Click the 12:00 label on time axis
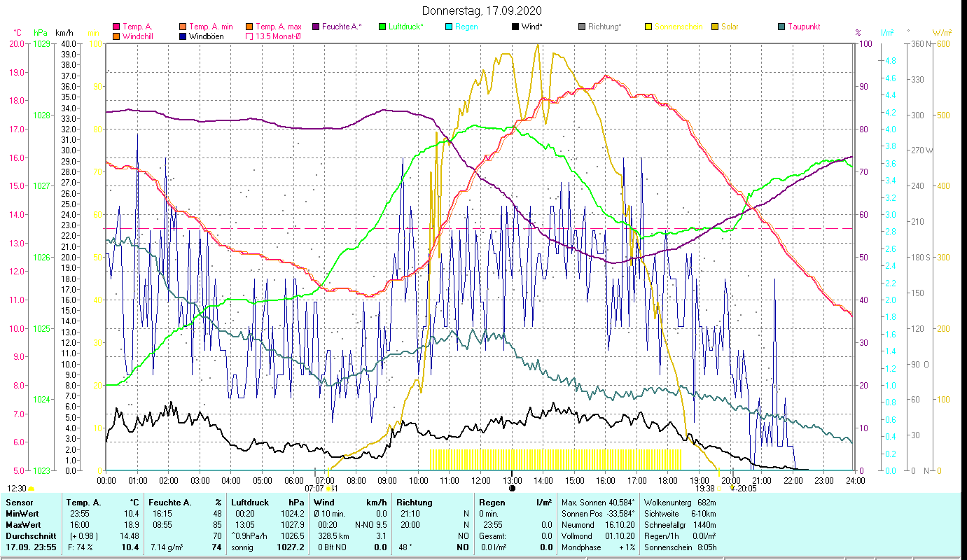Image resolution: width=967 pixels, height=560 pixels. [481, 480]
